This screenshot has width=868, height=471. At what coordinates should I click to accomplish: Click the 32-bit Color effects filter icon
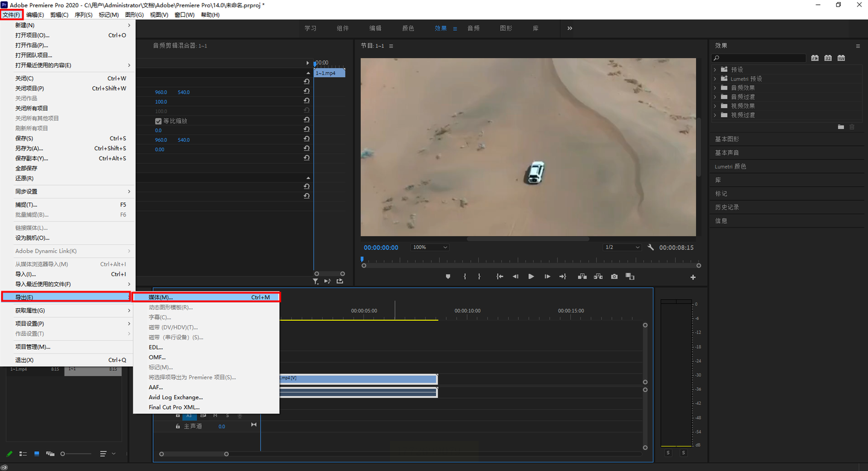pos(828,58)
